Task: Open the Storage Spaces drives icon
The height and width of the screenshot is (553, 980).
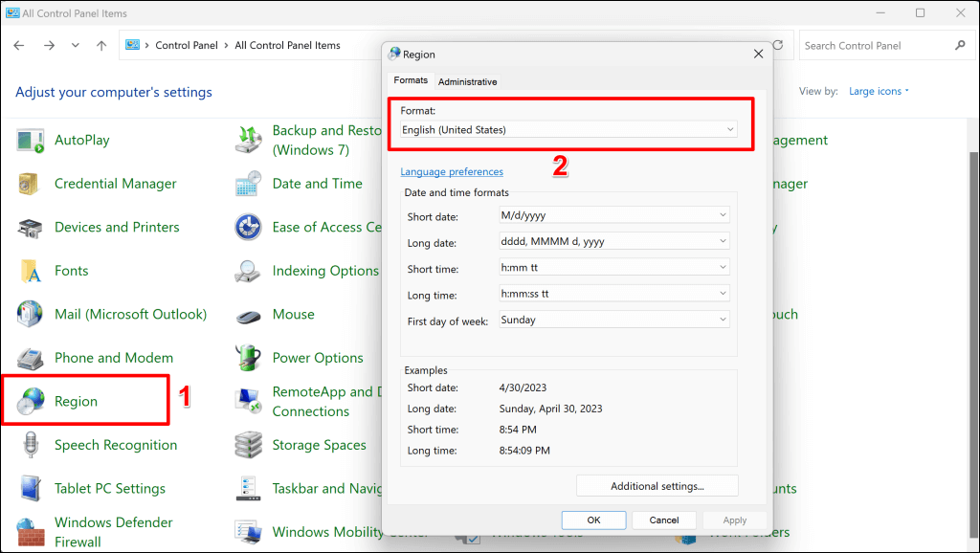Action: pos(248,445)
